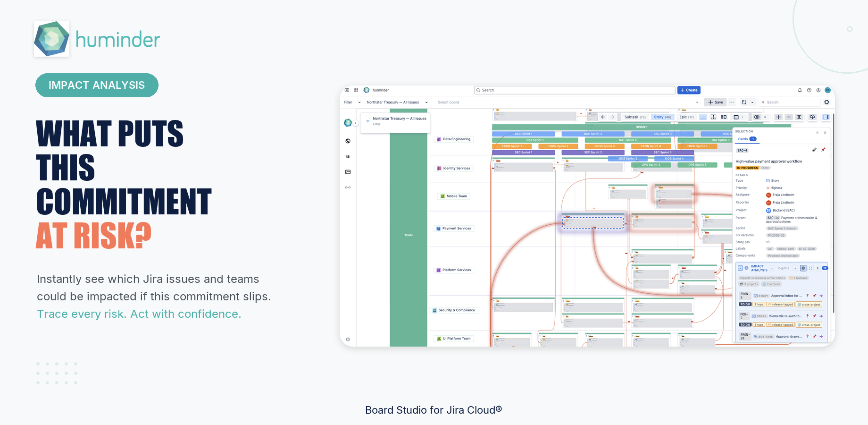Viewport: 868px width, 425px height.
Task: Jump to FRON-6 with purple arrow
Action: point(821,296)
